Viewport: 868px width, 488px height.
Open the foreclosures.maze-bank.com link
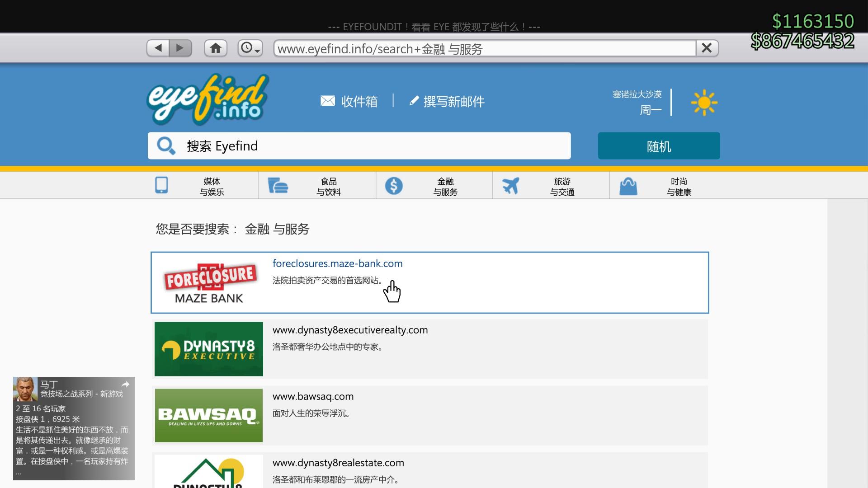pyautogui.click(x=337, y=264)
